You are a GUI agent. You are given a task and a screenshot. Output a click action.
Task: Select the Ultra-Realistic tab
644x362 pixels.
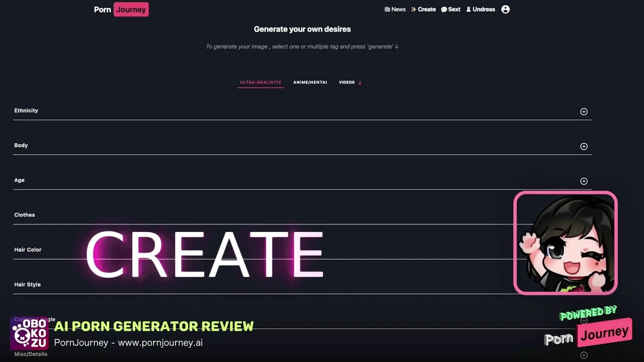[x=261, y=82]
